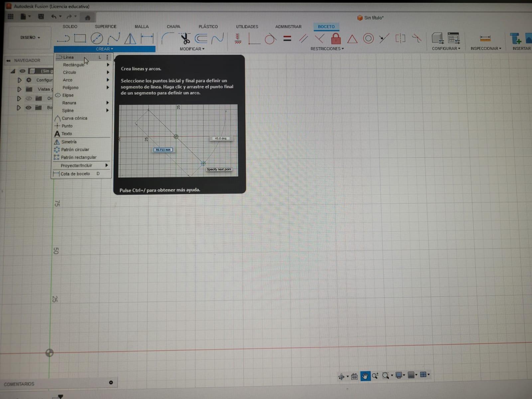The height and width of the screenshot is (399, 532).
Task: Hide the Bocetos folder with eye icon
Action: coord(29,107)
